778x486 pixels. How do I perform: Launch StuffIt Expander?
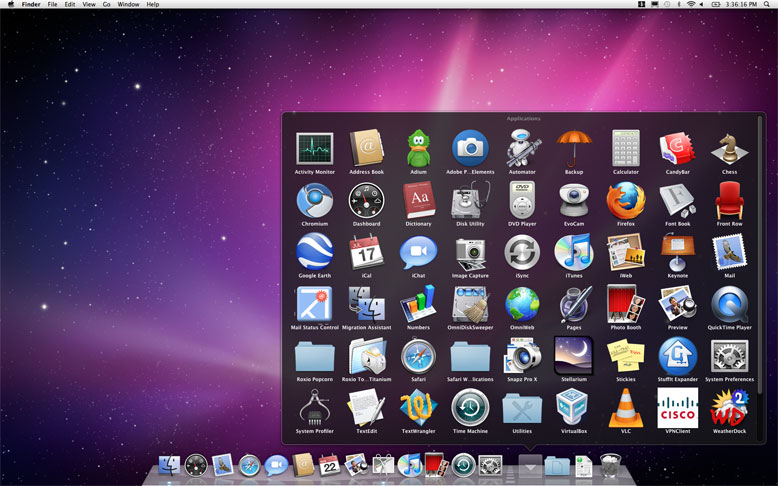[677, 356]
